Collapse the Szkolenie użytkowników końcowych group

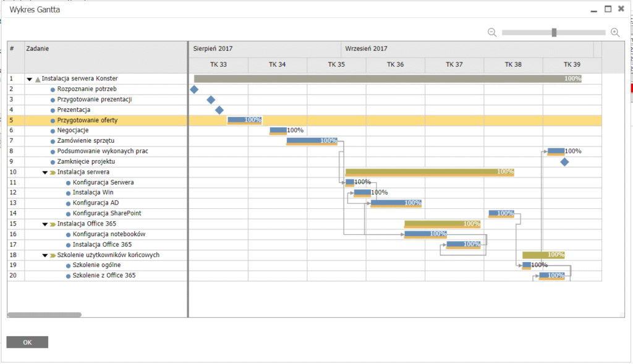(x=45, y=255)
